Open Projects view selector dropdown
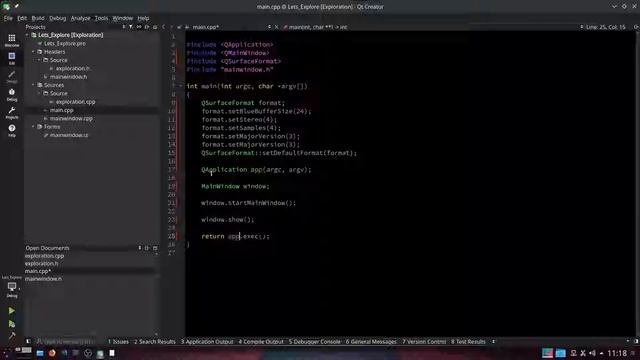640x360 pixels. [x=124, y=27]
